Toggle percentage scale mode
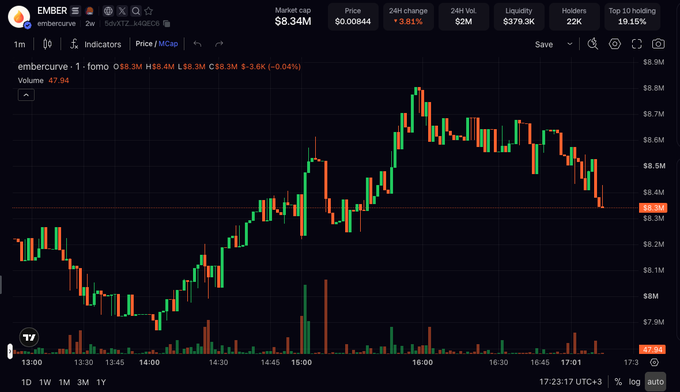 tap(618, 382)
